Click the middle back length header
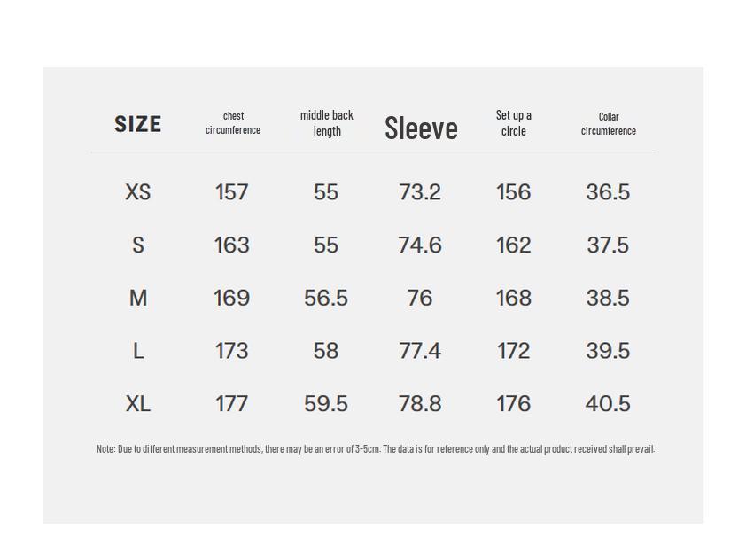Viewport: 746px width, 560px height. 327,123
